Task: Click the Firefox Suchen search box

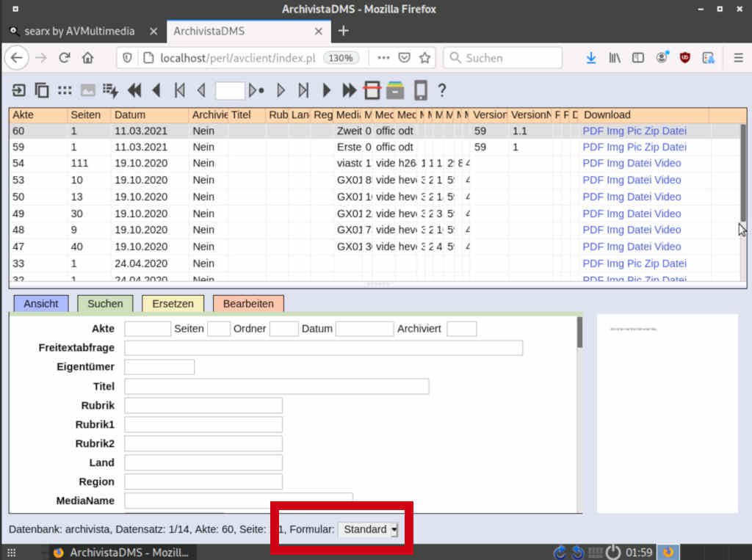Action: click(x=502, y=58)
